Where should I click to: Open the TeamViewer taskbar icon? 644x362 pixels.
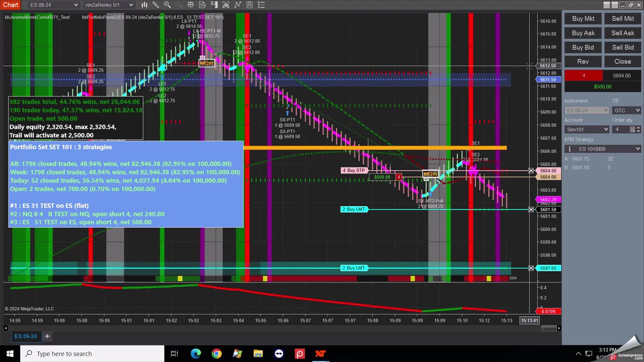coord(279,353)
